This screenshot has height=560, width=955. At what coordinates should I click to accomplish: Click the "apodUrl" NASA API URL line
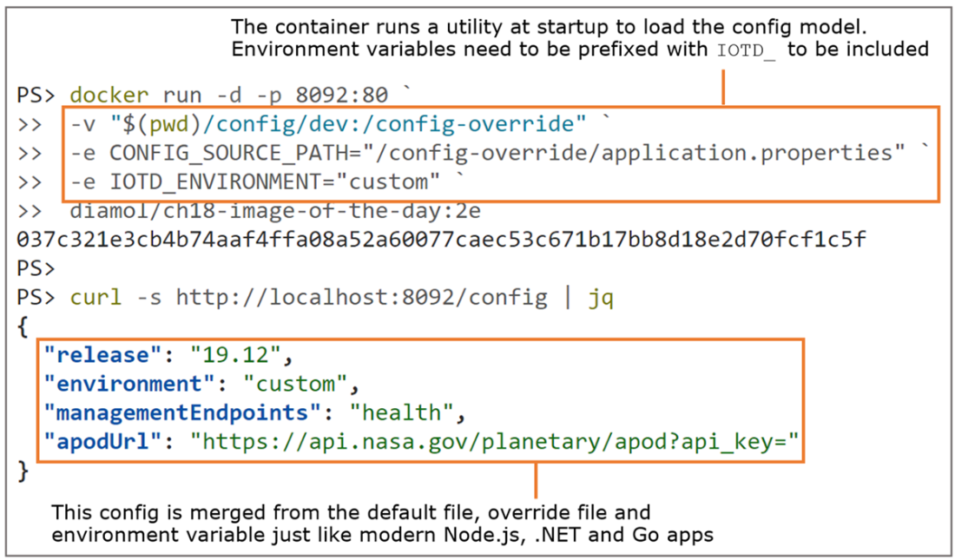(421, 441)
